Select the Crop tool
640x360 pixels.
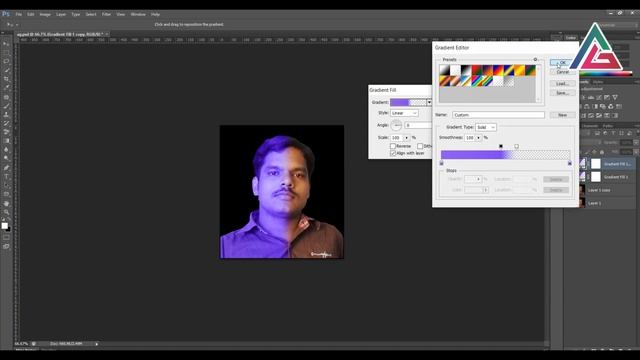pos(6,79)
